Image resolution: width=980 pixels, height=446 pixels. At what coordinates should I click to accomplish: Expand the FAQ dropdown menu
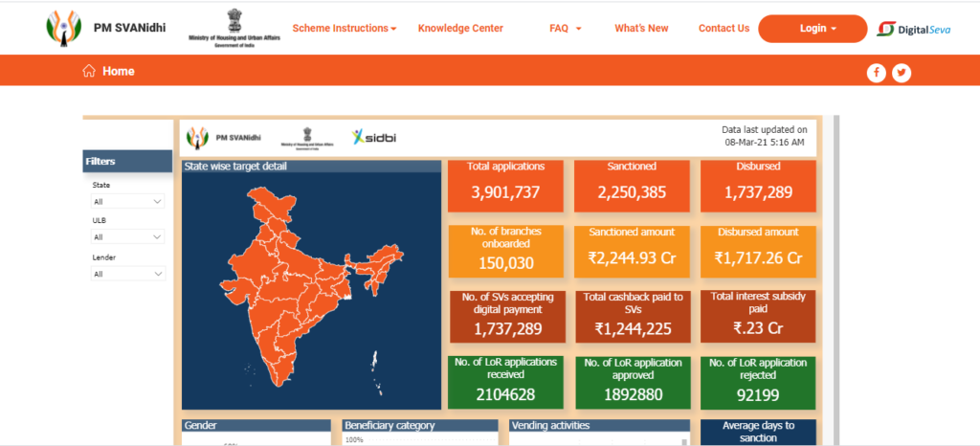pyautogui.click(x=566, y=28)
